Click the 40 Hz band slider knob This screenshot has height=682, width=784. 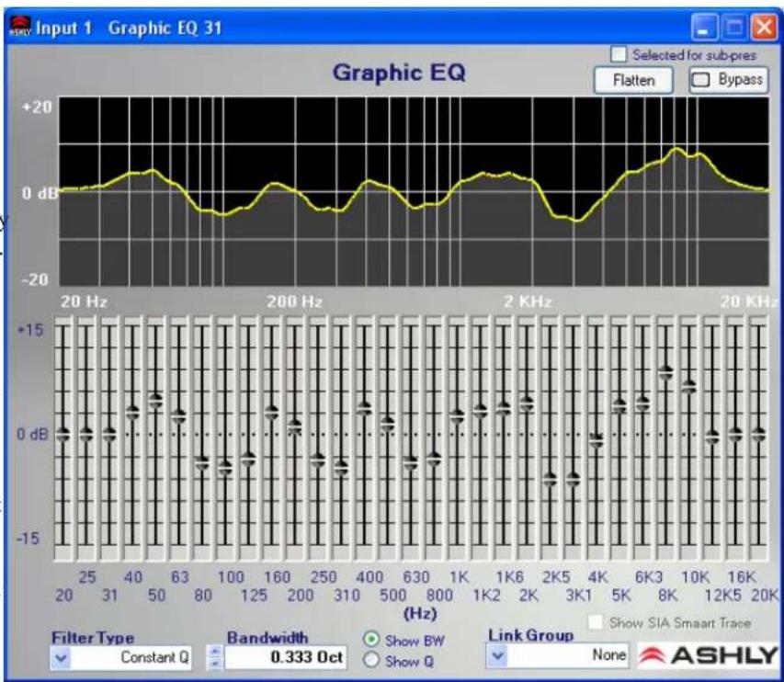132,413
